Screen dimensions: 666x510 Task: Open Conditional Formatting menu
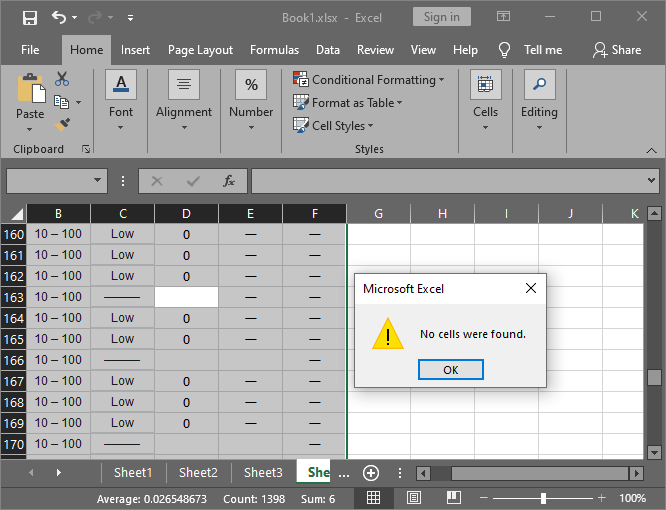pos(369,79)
